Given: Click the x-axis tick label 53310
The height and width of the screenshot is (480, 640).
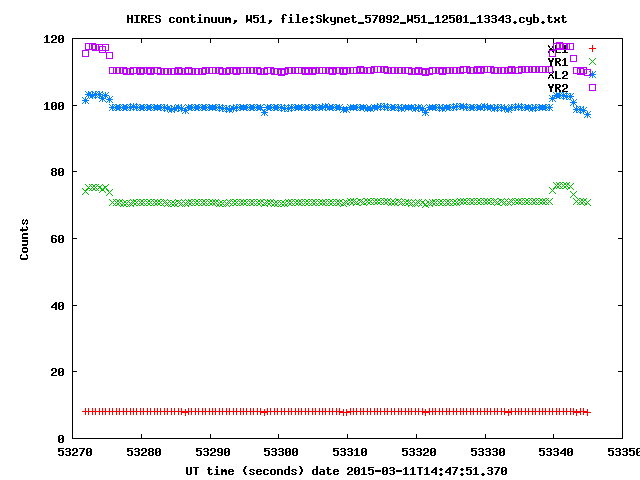Looking at the screenshot, I should click(x=350, y=452).
